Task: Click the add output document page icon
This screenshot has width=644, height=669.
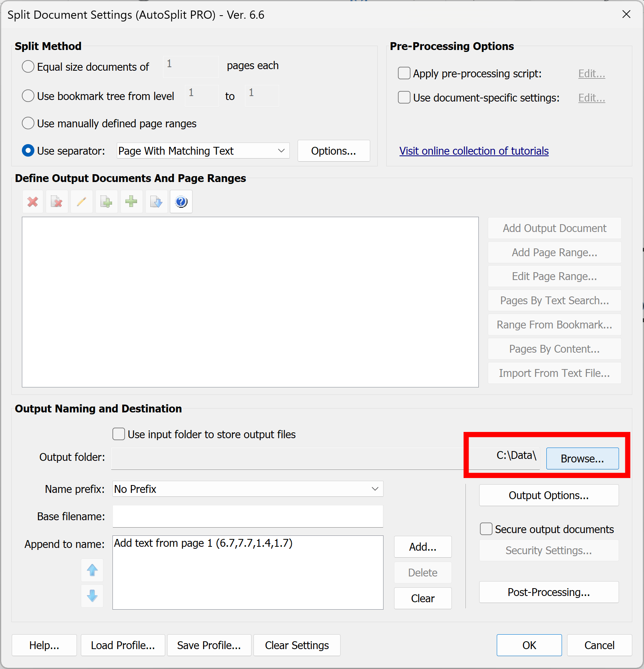Action: coord(106,202)
